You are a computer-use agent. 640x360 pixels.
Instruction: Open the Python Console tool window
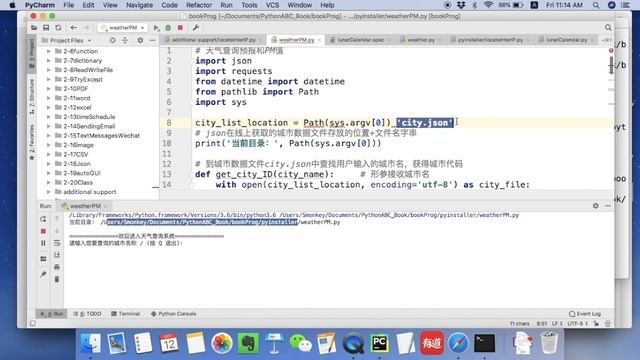[173, 314]
